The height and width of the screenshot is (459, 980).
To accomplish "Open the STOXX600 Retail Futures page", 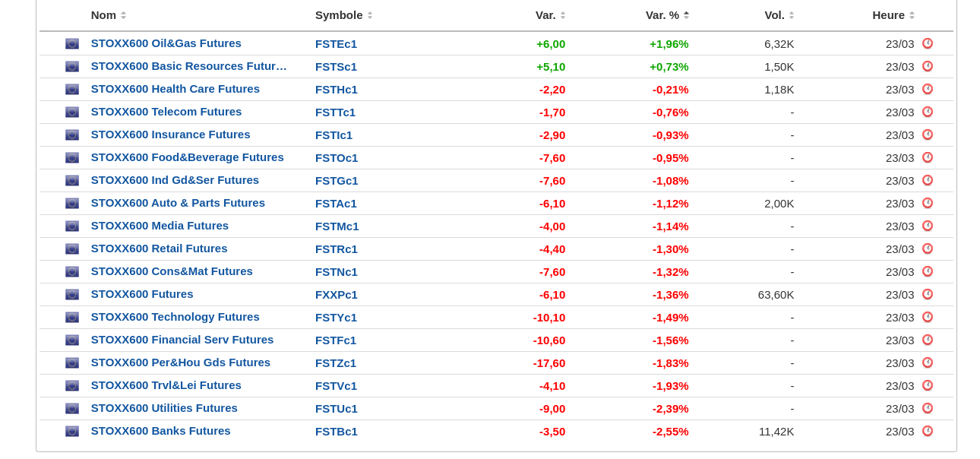I will 159,248.
